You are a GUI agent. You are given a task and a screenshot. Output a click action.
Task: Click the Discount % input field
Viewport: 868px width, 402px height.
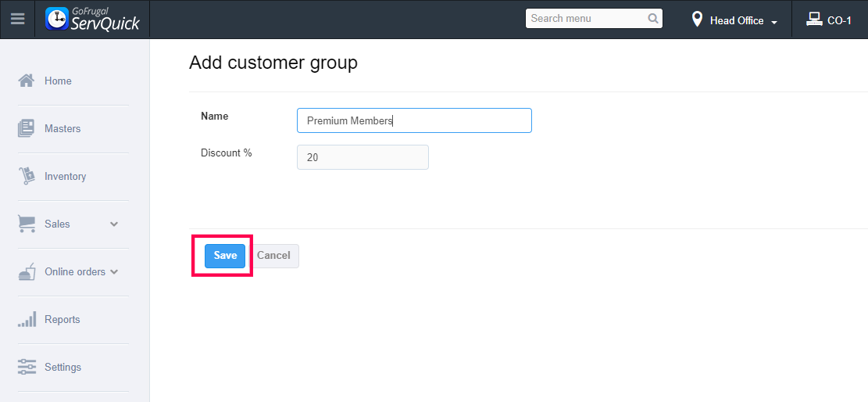click(363, 157)
